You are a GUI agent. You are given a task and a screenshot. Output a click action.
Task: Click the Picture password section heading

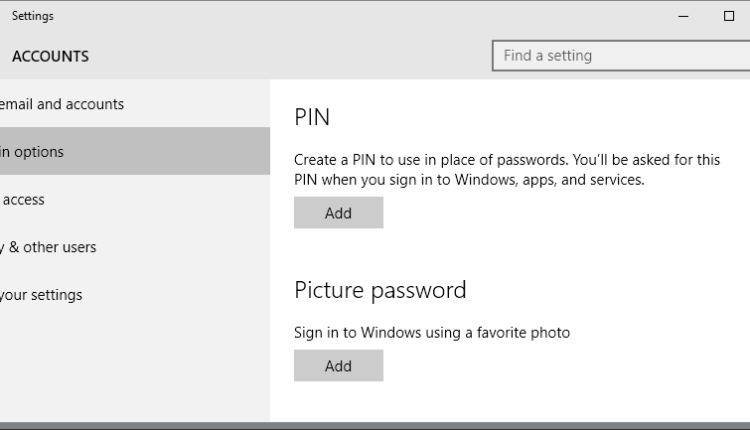380,290
